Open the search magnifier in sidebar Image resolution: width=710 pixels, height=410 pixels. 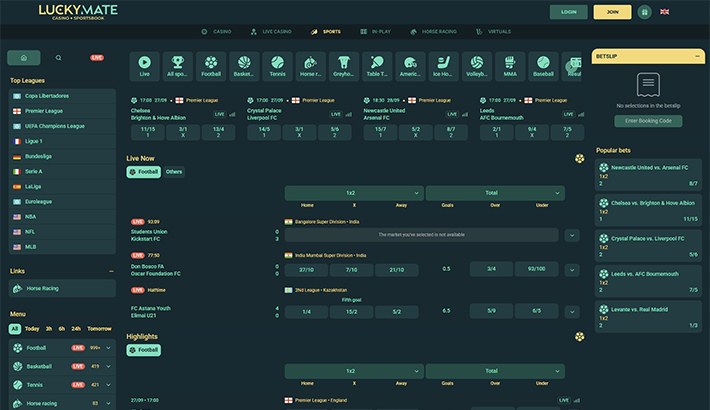58,58
